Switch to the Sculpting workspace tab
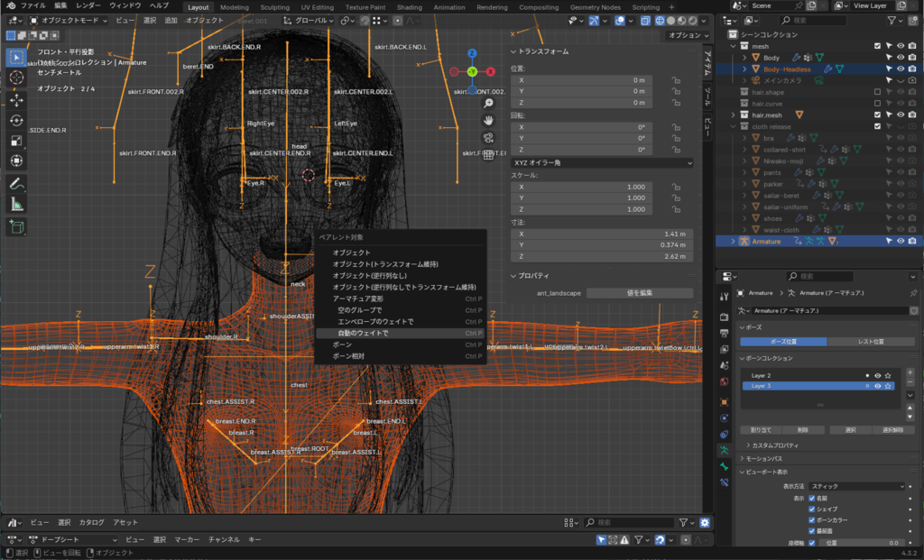 click(274, 7)
